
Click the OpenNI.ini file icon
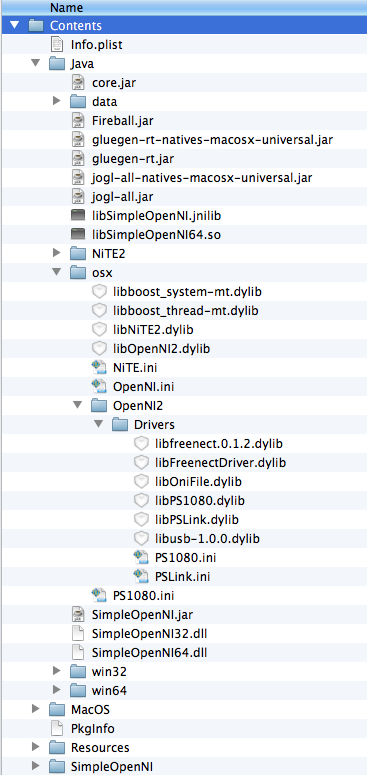(x=99, y=387)
